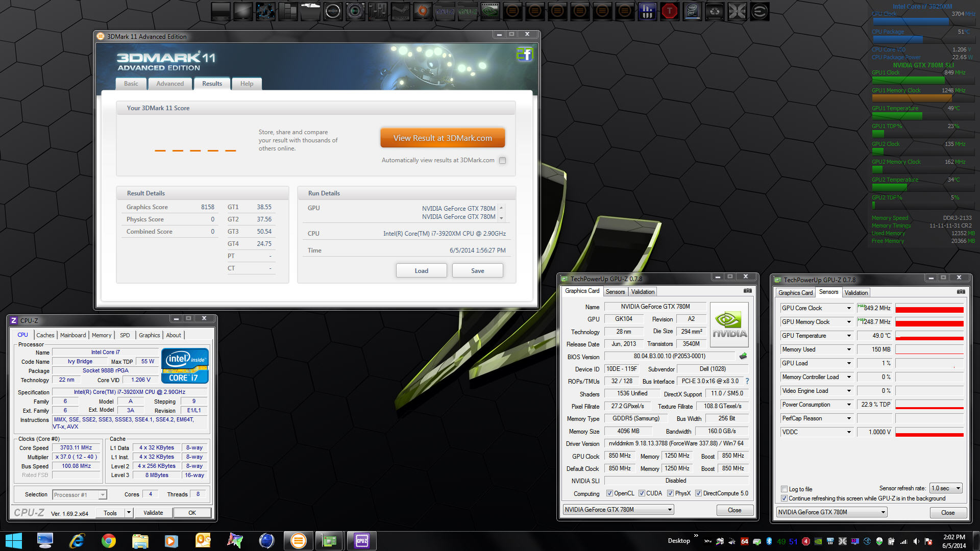
Task: Open the GPU Core Clock sensor dropdown
Action: 849,308
